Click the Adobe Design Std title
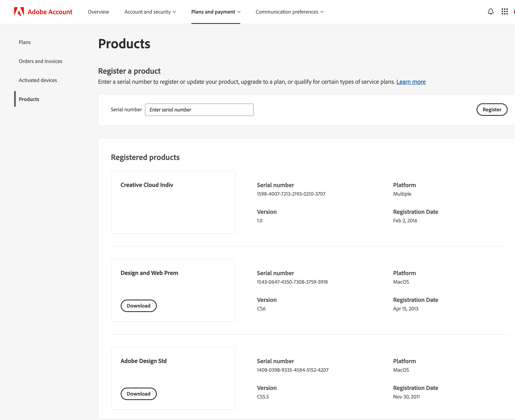 [143, 361]
